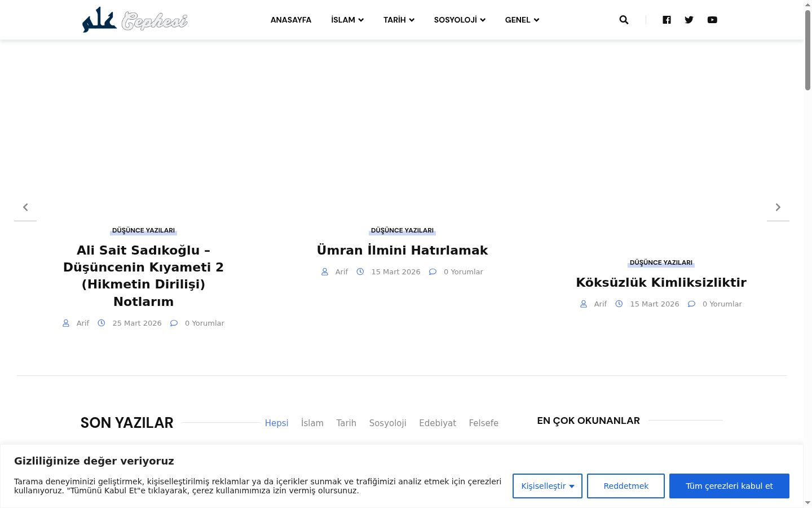Click 15 Mart 2026 under Köksüzlük Kimliksizliktir
812x508 pixels.
(x=655, y=304)
